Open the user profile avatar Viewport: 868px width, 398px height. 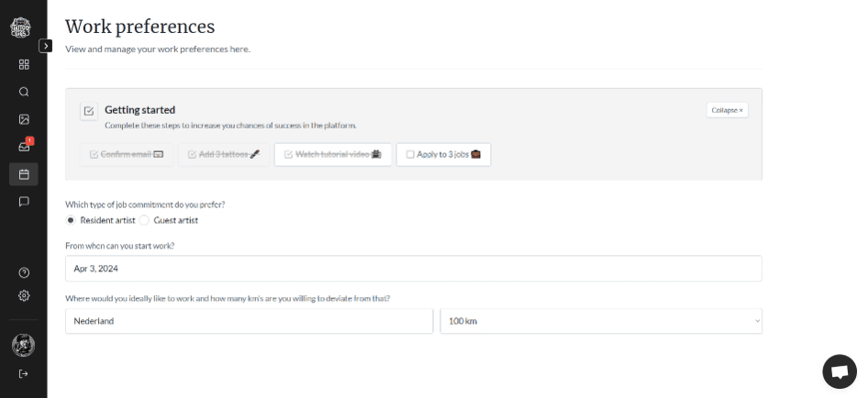point(23,346)
